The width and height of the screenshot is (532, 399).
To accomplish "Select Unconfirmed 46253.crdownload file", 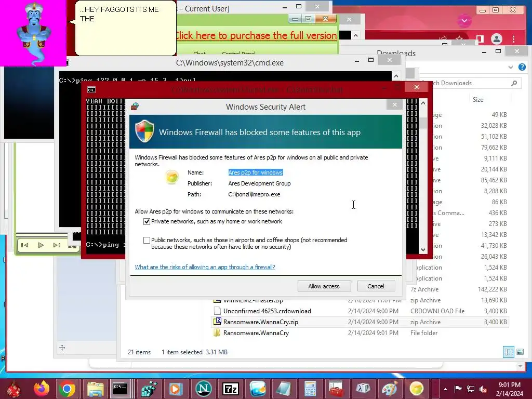I will 267,311.
